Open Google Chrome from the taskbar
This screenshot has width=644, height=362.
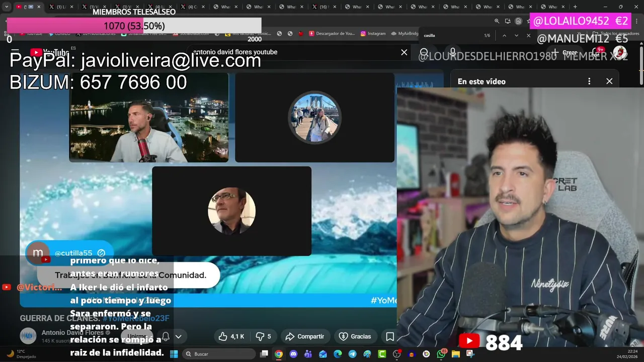coord(279,354)
